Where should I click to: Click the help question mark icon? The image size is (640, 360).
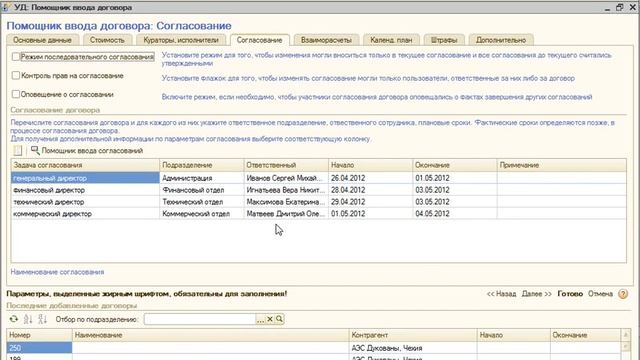click(623, 294)
